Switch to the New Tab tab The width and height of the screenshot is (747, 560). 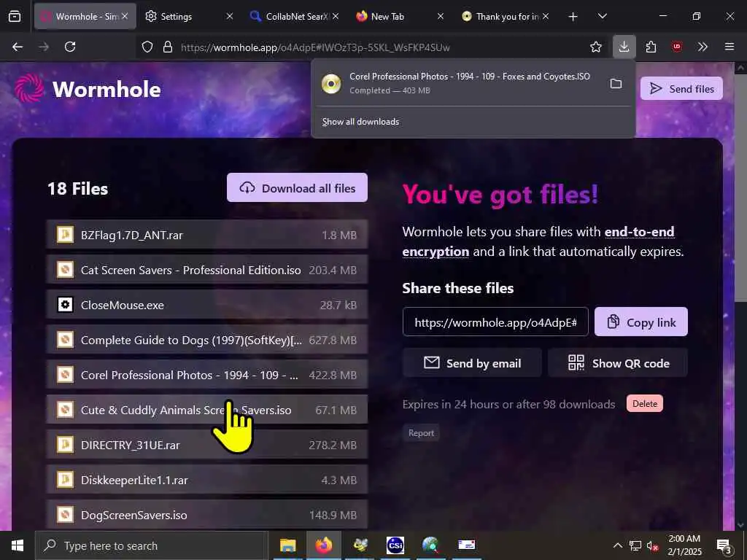[399, 16]
